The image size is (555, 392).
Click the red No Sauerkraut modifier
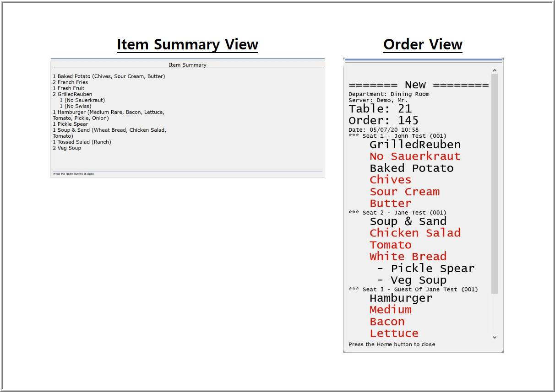pyautogui.click(x=415, y=156)
